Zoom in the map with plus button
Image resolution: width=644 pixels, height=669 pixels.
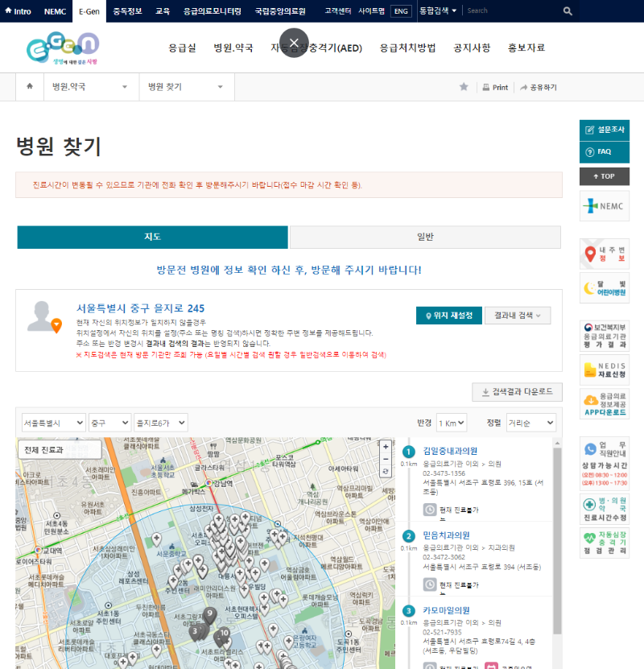(x=386, y=447)
